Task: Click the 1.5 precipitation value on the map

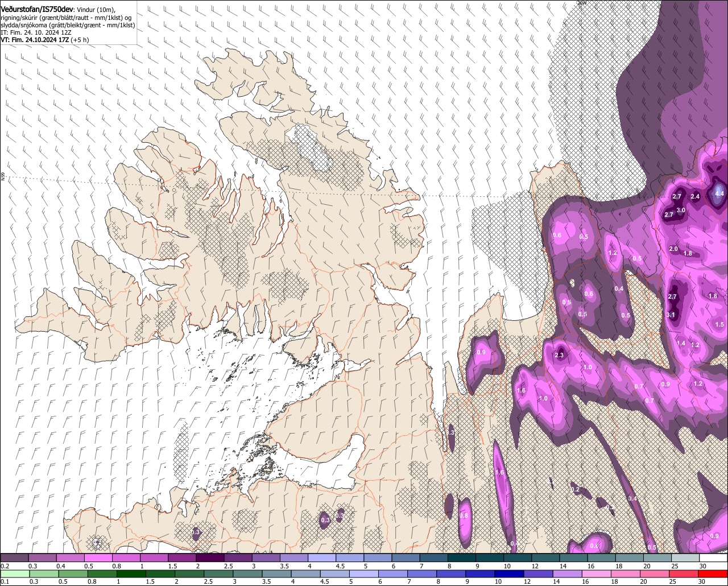Action: [719, 324]
